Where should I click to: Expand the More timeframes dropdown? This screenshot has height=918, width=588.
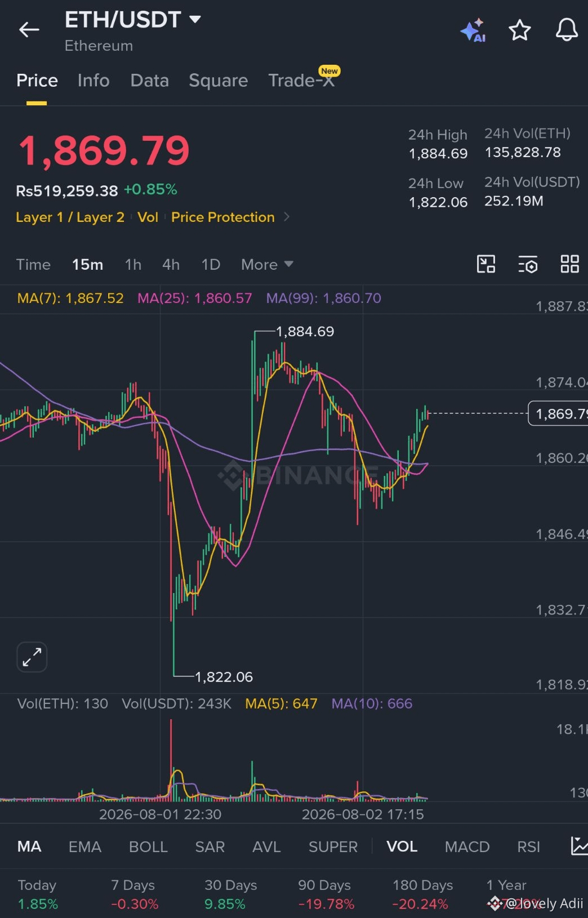click(267, 264)
